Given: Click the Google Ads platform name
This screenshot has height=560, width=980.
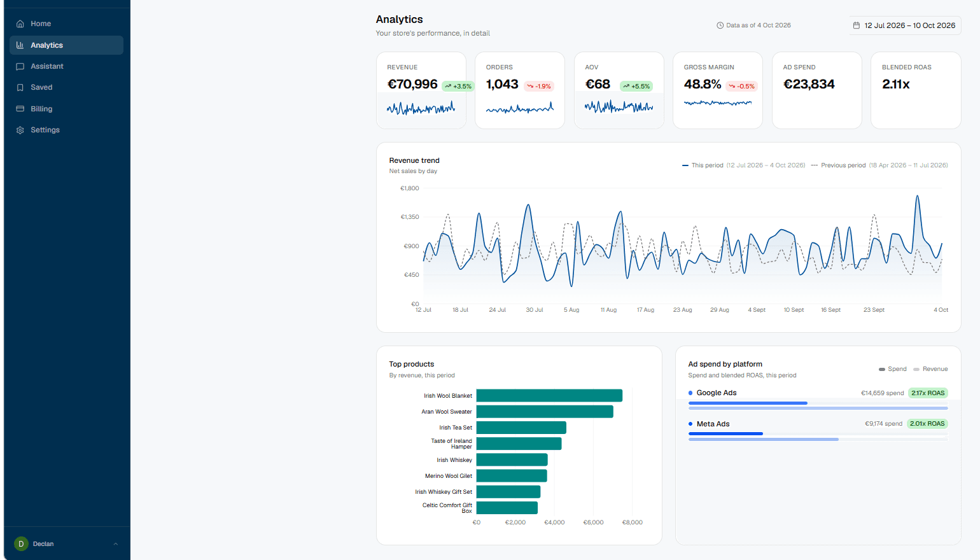Looking at the screenshot, I should (x=717, y=393).
